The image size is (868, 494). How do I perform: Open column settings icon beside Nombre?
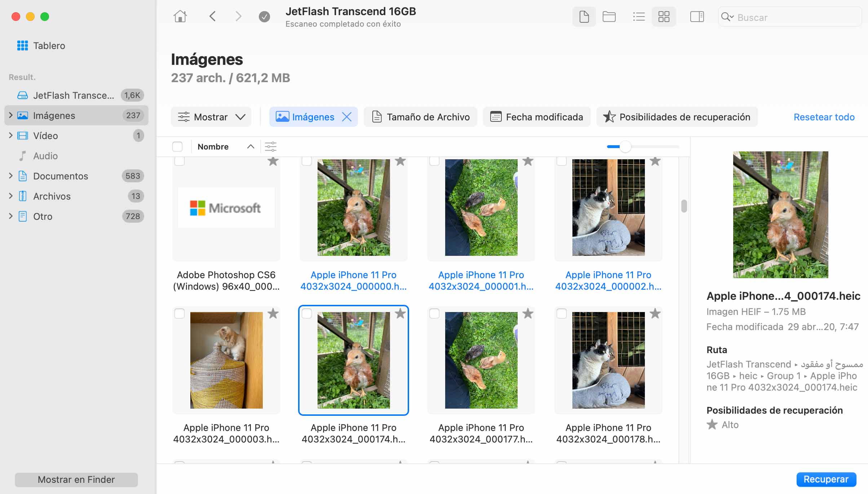[270, 147]
